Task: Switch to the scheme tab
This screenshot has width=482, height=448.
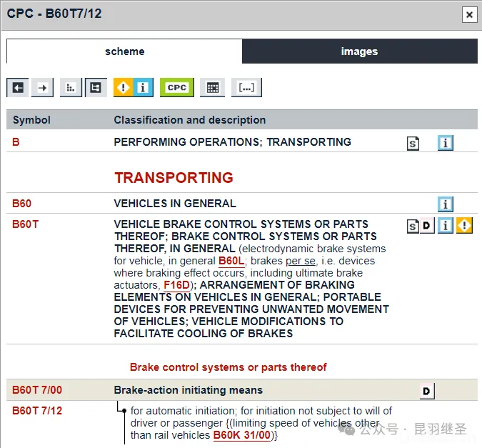Action: [x=124, y=51]
